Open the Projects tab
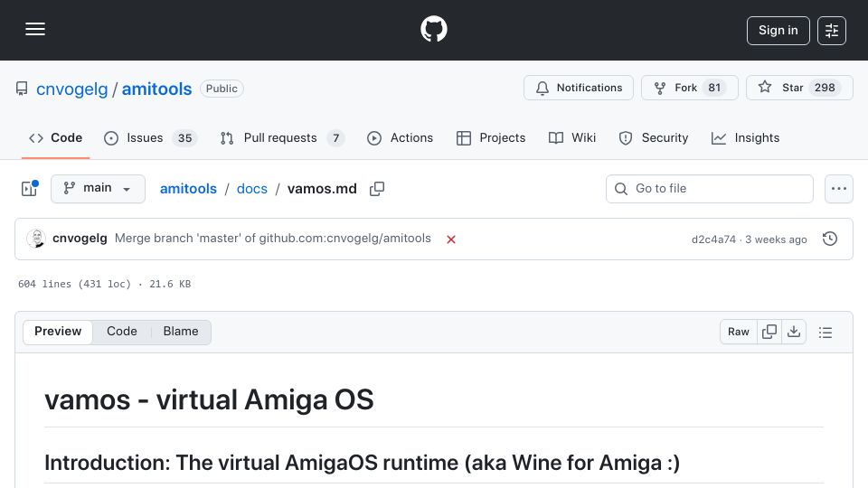This screenshot has height=488, width=868. tap(490, 137)
